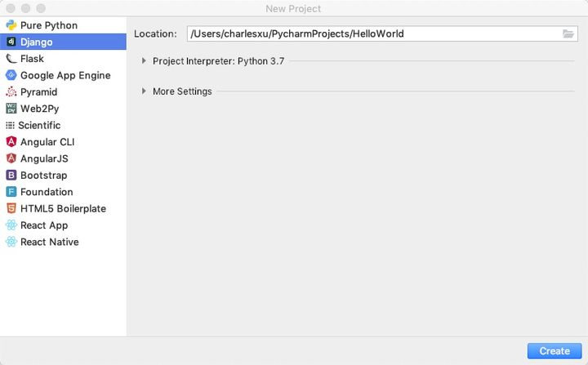Click the Foundation blue F icon

(11, 192)
